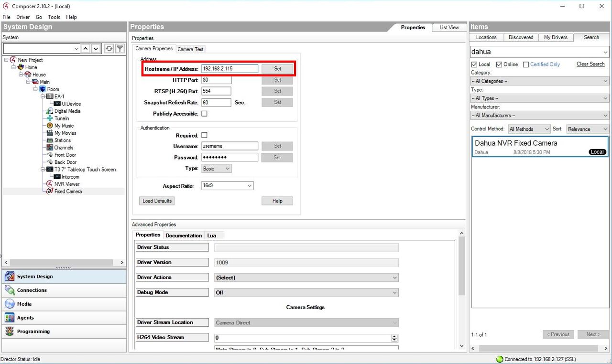The height and width of the screenshot is (364, 612).
Task: Select the Fixed Camera driver icon in tree
Action: [49, 191]
